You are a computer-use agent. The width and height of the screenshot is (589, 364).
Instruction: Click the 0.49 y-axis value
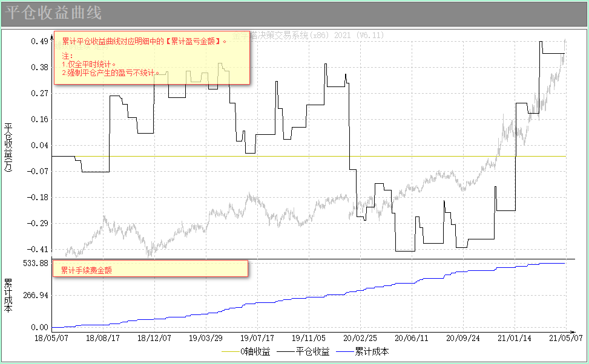point(39,41)
